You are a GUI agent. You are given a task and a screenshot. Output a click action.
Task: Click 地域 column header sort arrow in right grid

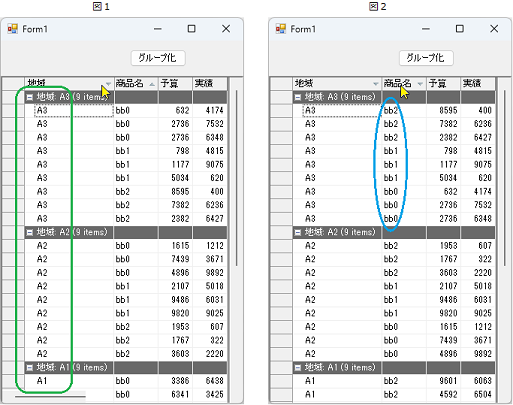376,84
